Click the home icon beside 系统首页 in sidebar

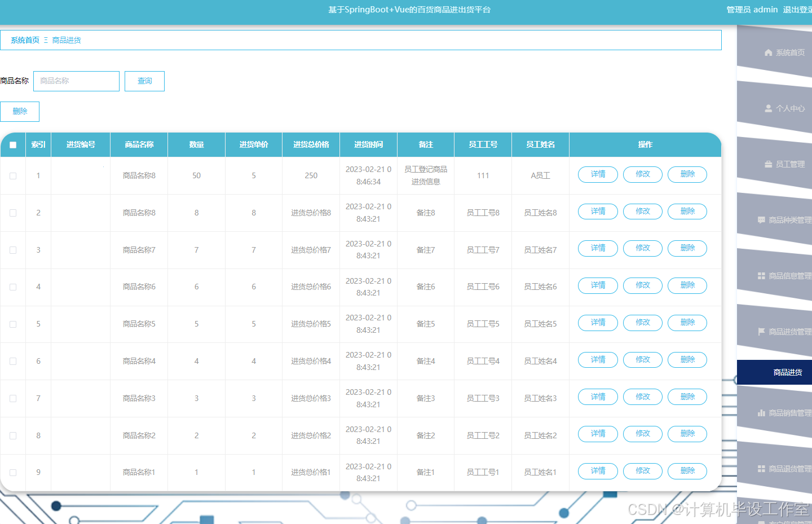click(768, 52)
